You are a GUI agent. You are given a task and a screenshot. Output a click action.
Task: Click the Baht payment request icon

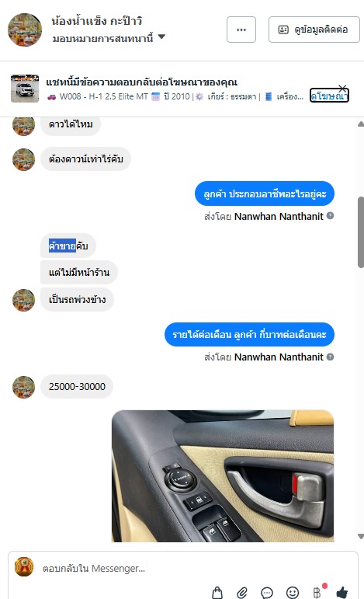coord(317,593)
